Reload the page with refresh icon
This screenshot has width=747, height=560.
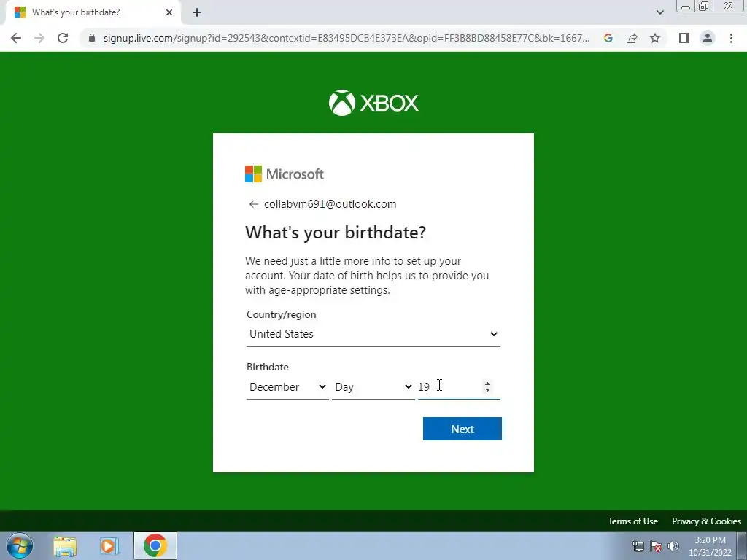tap(63, 38)
